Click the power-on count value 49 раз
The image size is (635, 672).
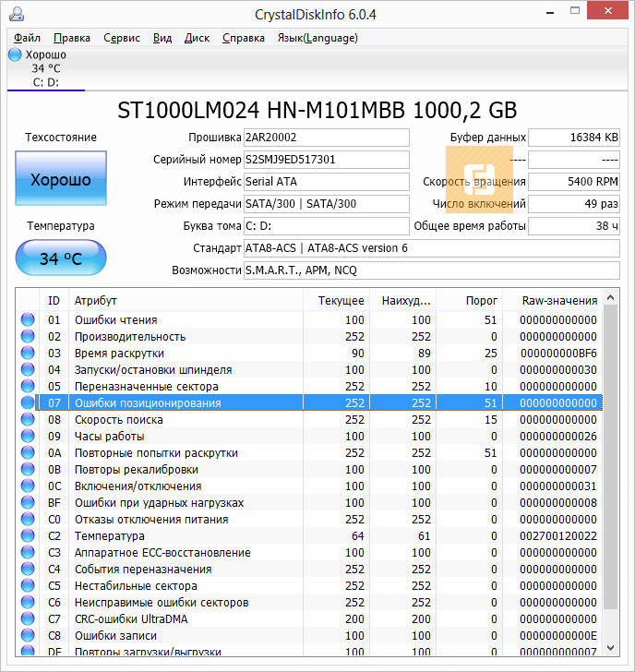click(x=574, y=204)
